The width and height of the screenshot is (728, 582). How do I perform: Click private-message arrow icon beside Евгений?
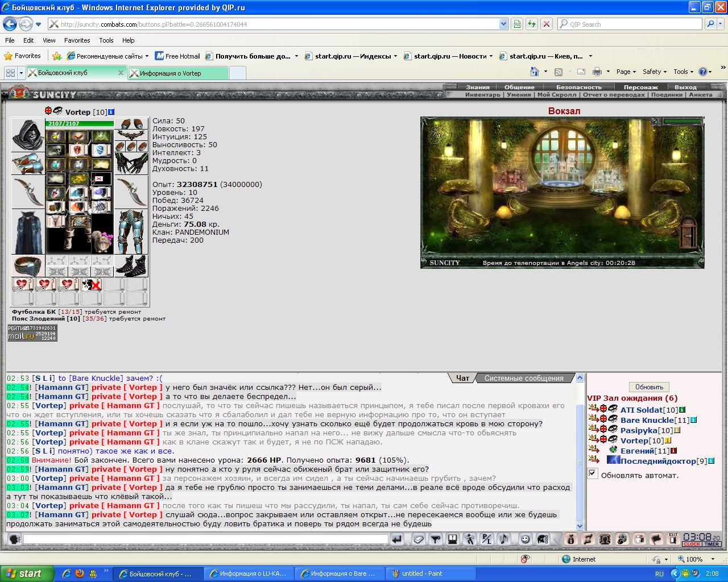click(x=593, y=450)
